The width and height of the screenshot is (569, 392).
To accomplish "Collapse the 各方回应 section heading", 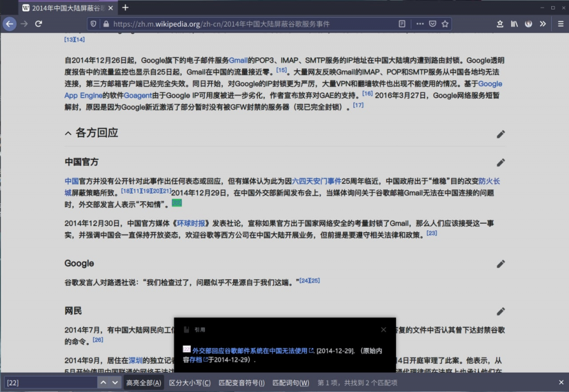I will click(68, 133).
